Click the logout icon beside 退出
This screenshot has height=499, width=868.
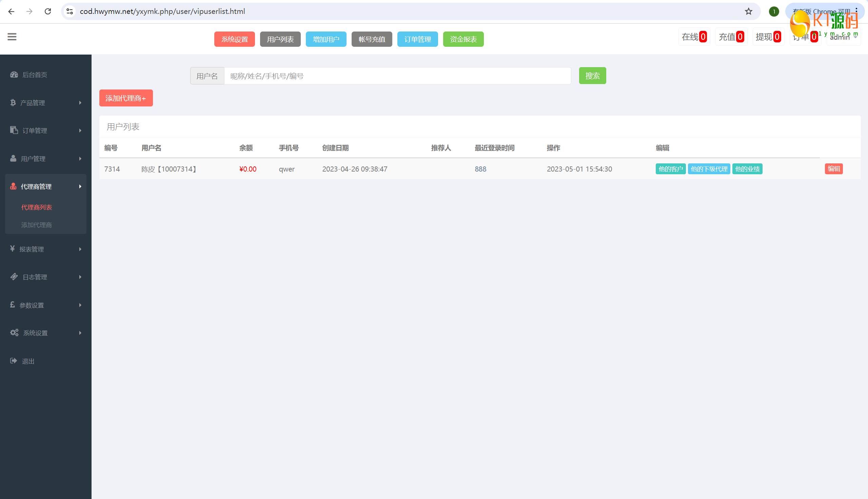point(14,361)
